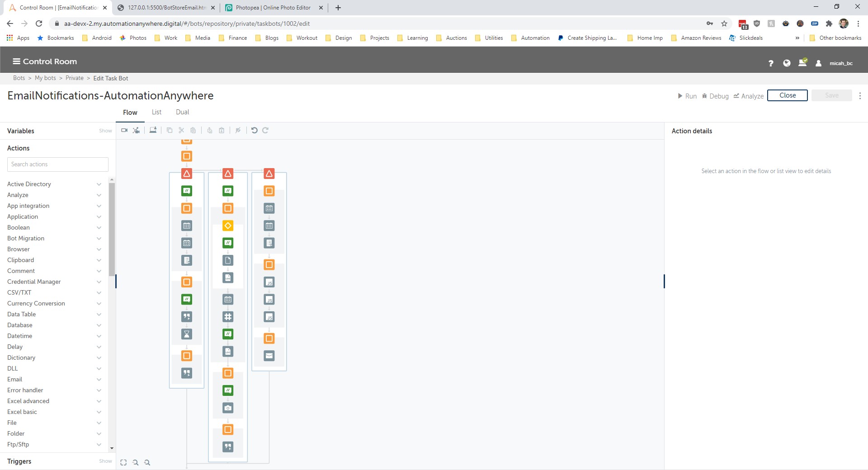
Task: Click the actions list scrollbar thumb
Action: pyautogui.click(x=112, y=230)
